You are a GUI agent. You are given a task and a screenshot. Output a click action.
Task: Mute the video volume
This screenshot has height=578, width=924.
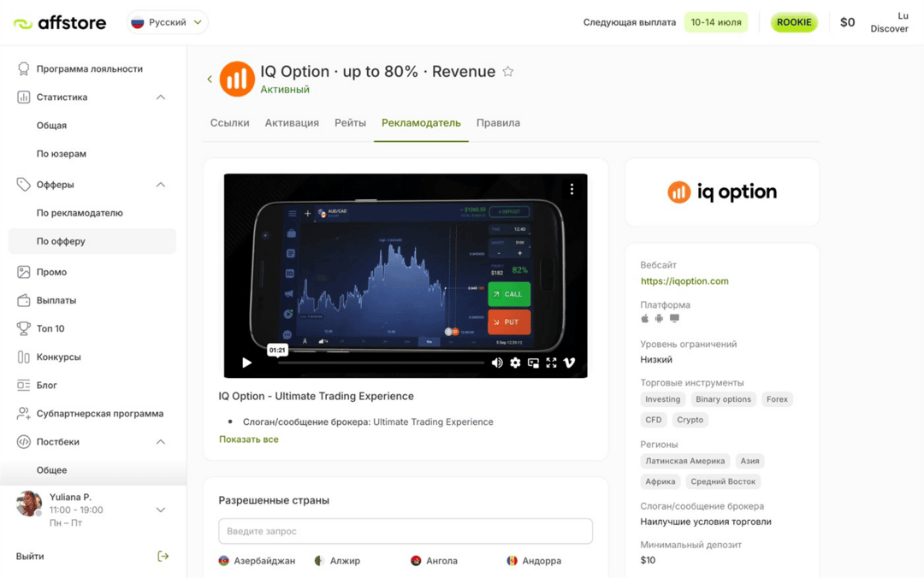(x=497, y=363)
